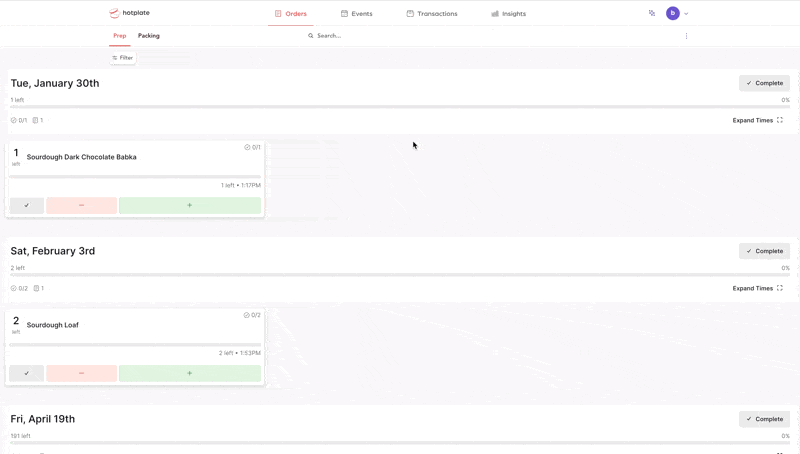Expand Times for Sat, February 3rd
Screen dimensions: 800x454
pos(753,288)
